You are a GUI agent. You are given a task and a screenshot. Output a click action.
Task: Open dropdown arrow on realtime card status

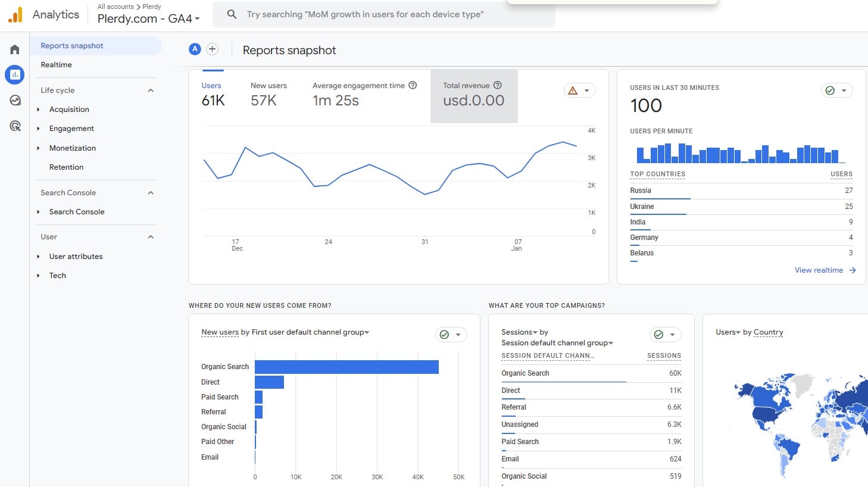pos(844,90)
